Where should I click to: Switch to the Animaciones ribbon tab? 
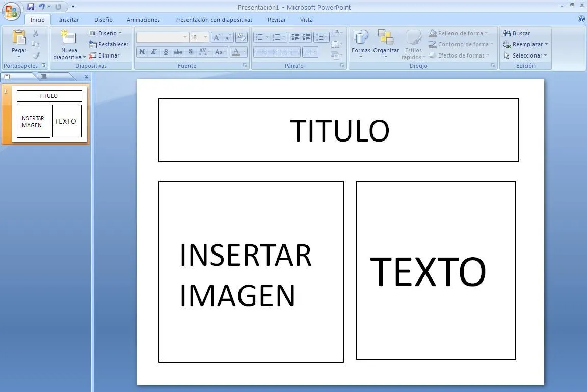pyautogui.click(x=143, y=20)
